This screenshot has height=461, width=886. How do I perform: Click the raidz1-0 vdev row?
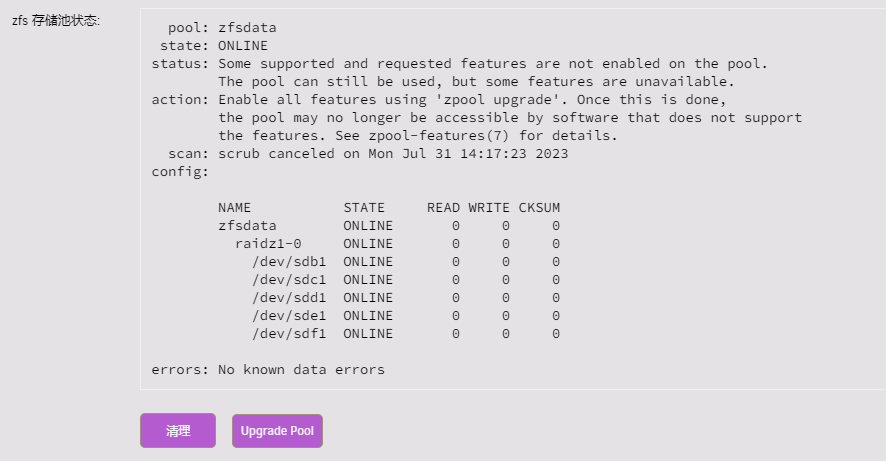point(397,244)
